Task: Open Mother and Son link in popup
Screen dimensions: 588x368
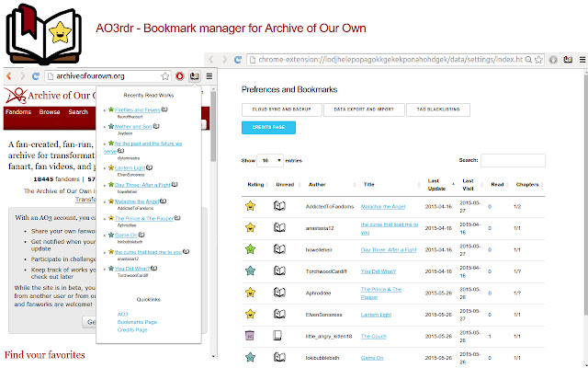Action: (x=133, y=127)
